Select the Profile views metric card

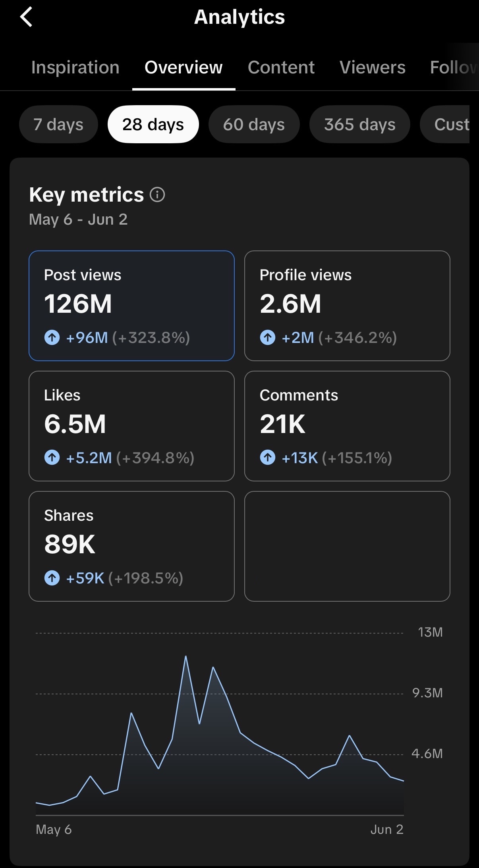(347, 306)
